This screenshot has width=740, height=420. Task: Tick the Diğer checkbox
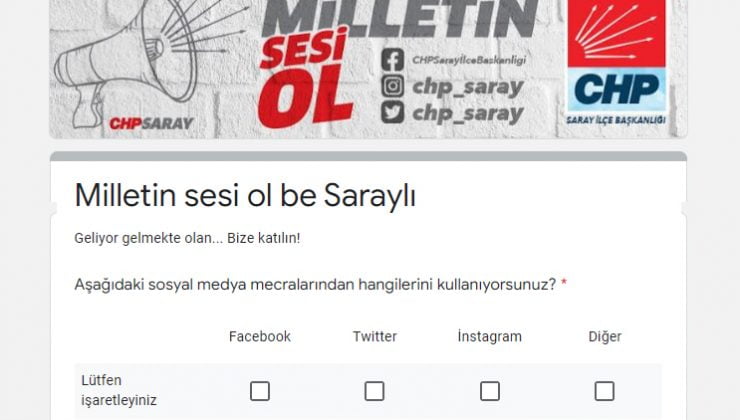point(605,391)
